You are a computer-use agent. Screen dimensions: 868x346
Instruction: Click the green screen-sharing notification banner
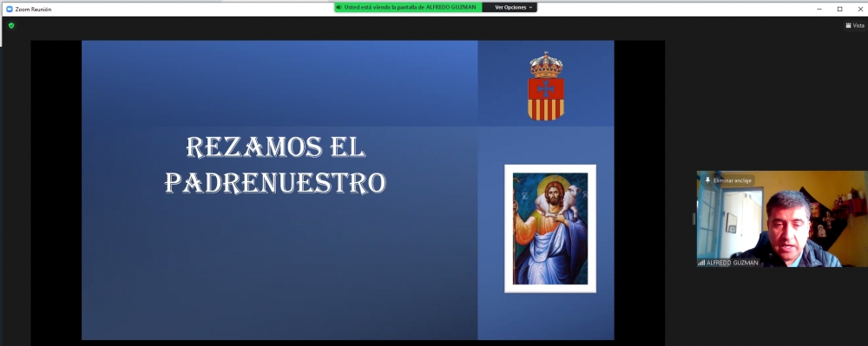pos(408,7)
